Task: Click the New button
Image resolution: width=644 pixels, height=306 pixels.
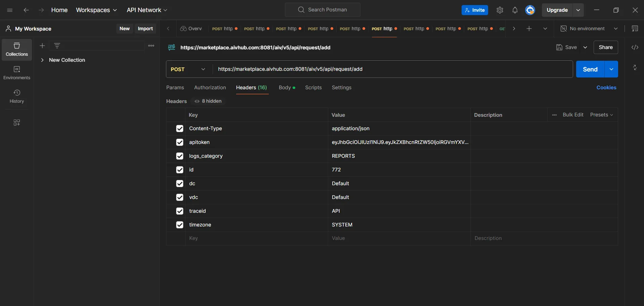Action: [125, 29]
